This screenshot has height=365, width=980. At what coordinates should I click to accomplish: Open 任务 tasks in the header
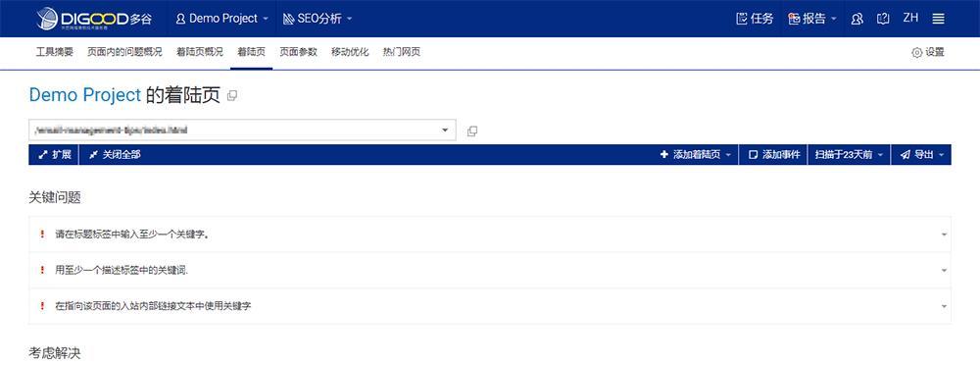click(x=755, y=19)
